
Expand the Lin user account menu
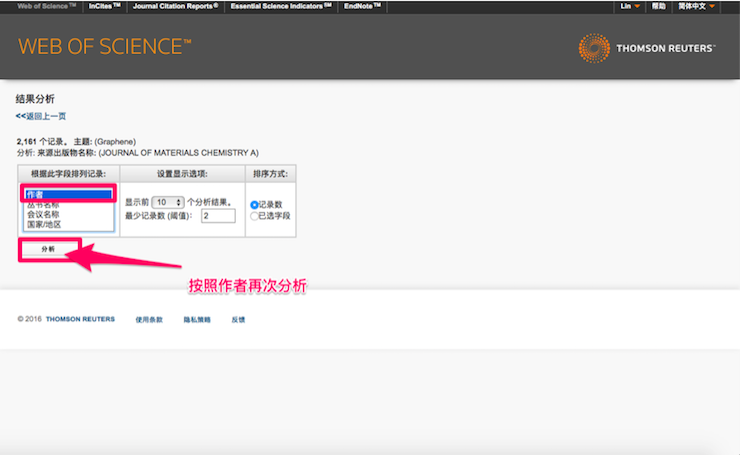click(x=628, y=6)
